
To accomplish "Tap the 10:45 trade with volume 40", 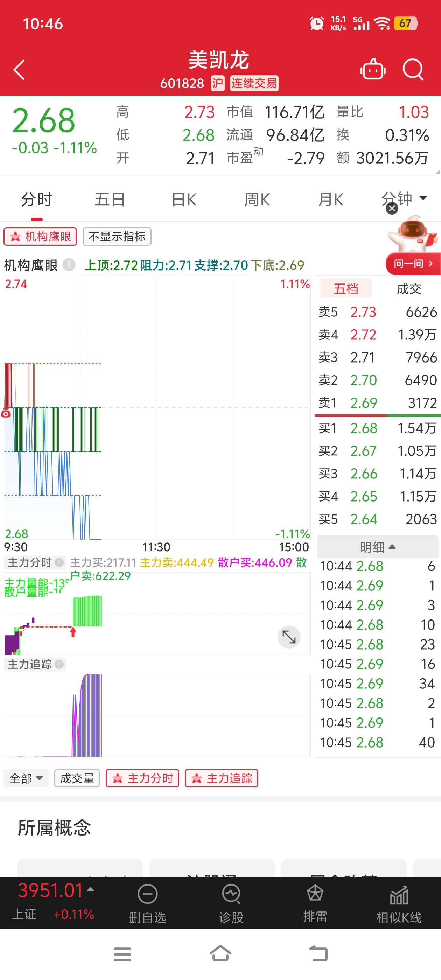I will pyautogui.click(x=377, y=742).
